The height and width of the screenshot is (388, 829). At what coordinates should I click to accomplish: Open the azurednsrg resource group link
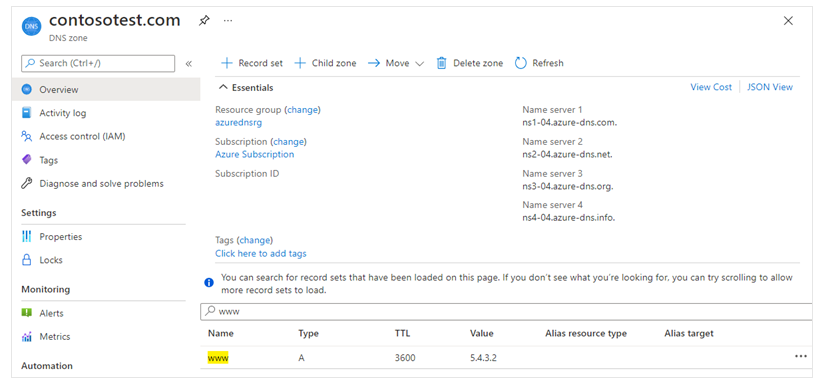click(238, 123)
